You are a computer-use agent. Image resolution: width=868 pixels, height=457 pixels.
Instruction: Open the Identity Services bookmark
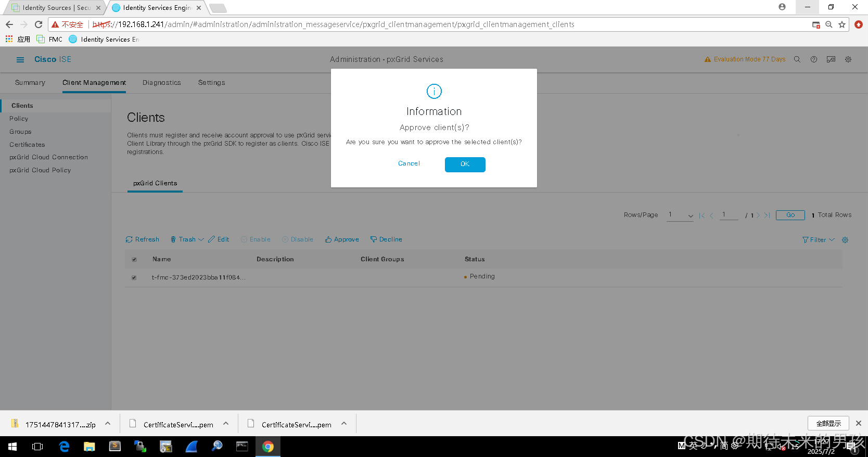(104, 39)
